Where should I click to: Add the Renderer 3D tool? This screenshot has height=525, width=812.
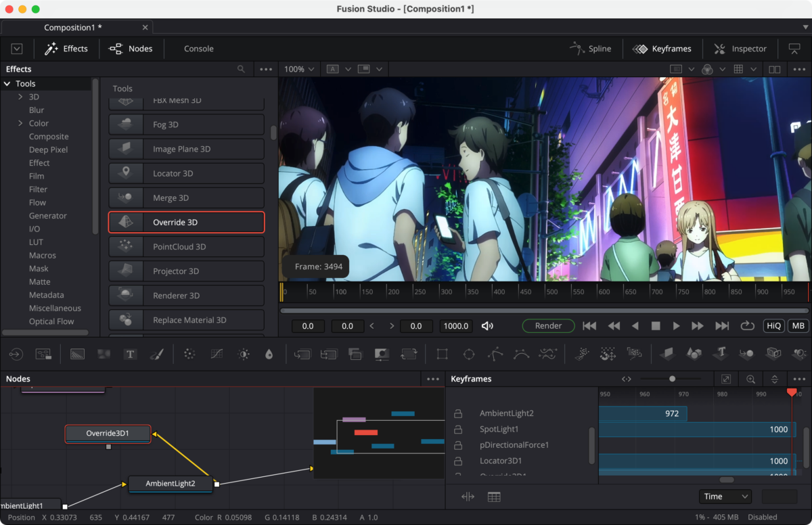186,296
